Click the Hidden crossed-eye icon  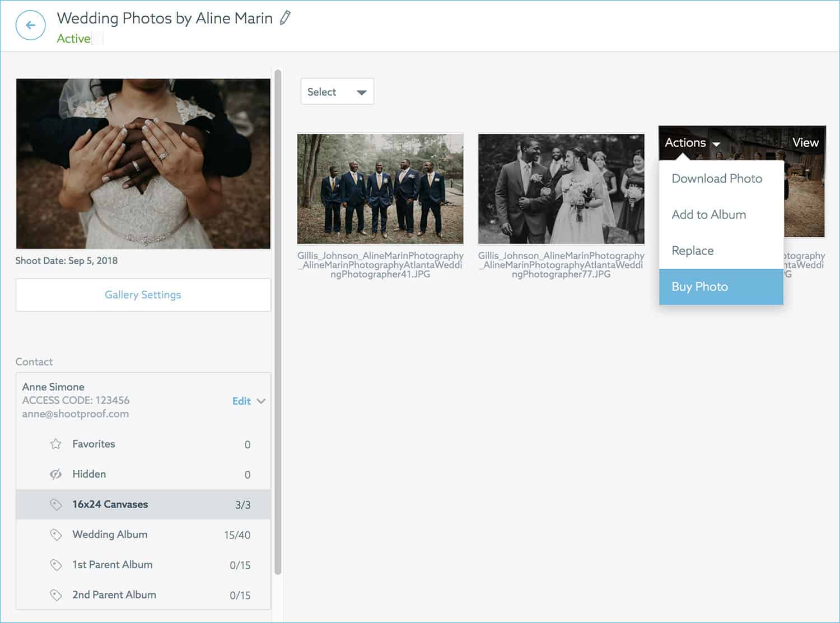coord(55,474)
